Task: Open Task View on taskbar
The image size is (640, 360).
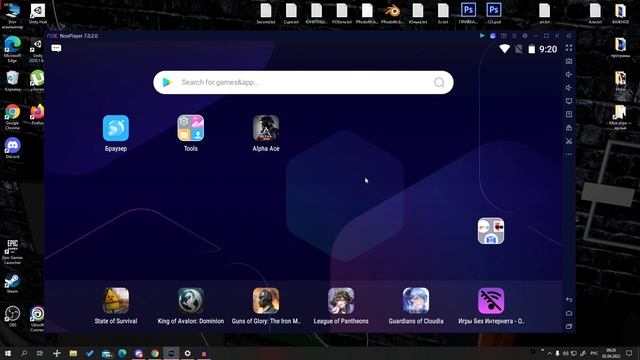Action: [x=40, y=353]
